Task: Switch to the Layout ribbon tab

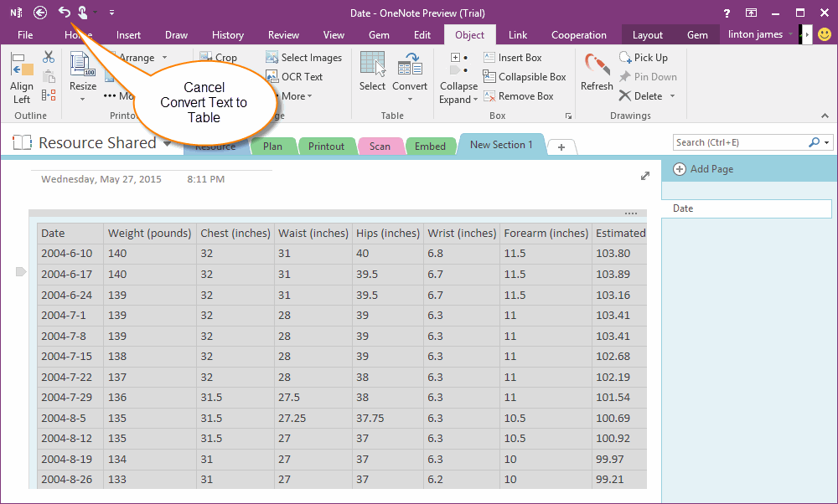Action: [x=648, y=35]
